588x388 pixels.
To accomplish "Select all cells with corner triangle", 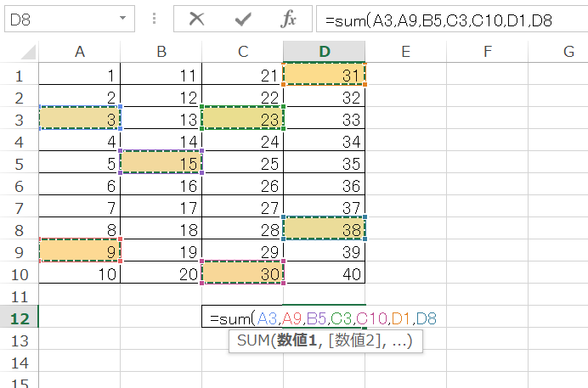I will point(28,52).
